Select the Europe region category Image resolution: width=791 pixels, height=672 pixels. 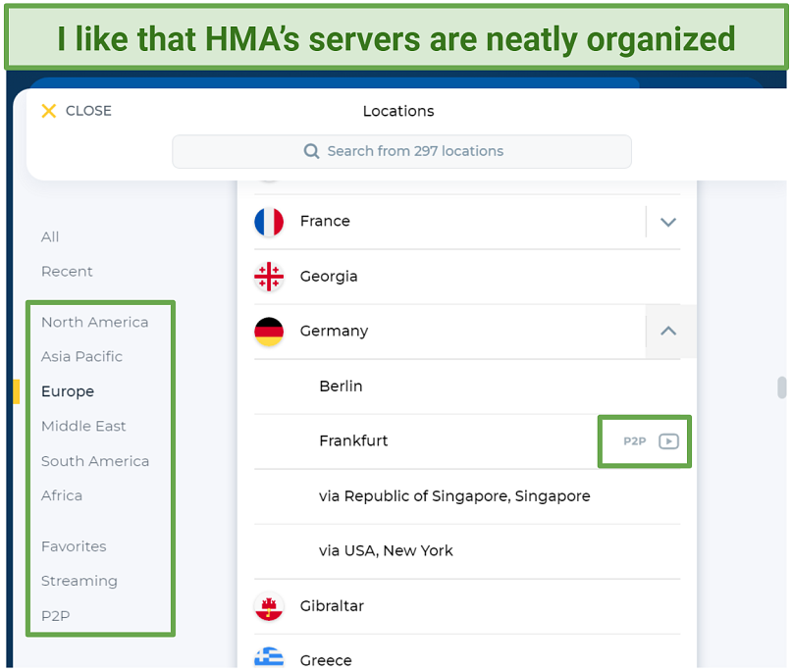(x=68, y=391)
